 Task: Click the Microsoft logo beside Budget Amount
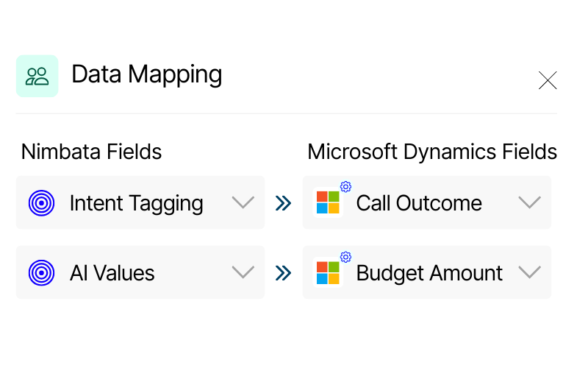328,273
